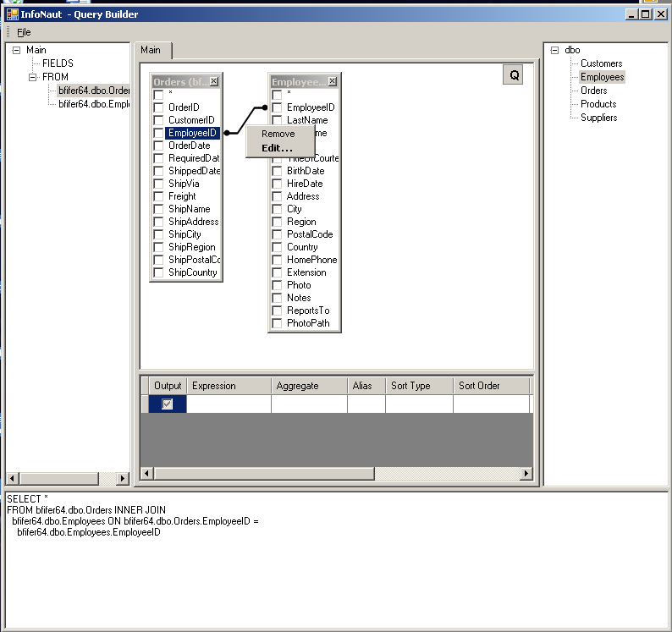Click the Q button in query canvas
The width and height of the screenshot is (672, 632).
pos(513,75)
